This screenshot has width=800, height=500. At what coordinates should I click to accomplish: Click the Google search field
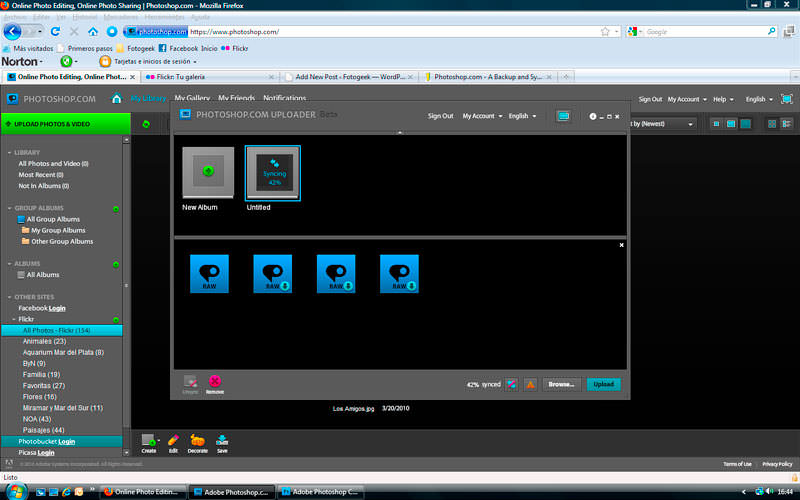coord(705,32)
